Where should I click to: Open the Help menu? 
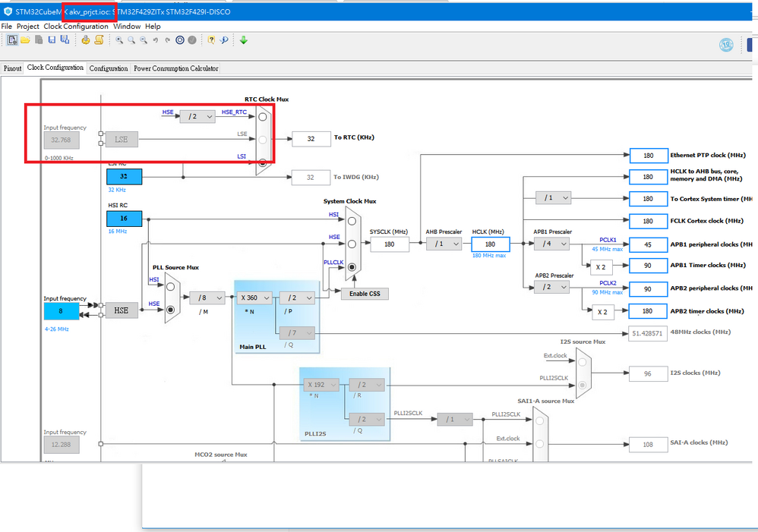153,26
